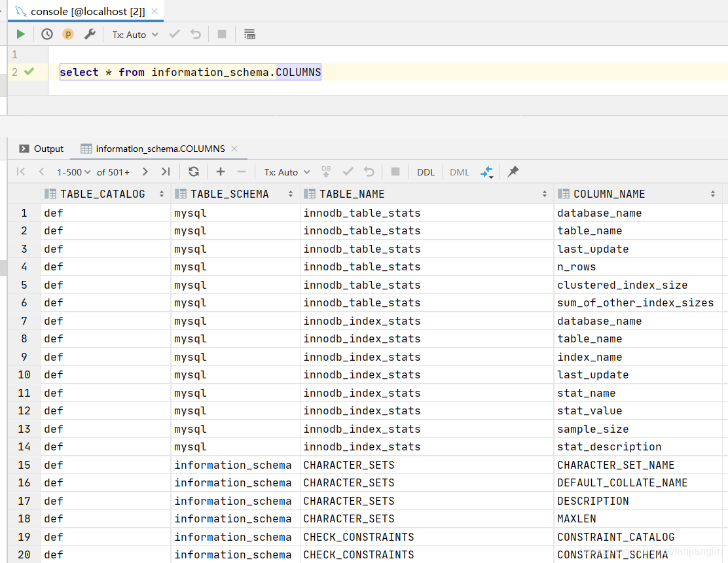728x563 pixels.
Task: Expand the Tx: Auto dropdown in console toolbar
Action: (135, 35)
